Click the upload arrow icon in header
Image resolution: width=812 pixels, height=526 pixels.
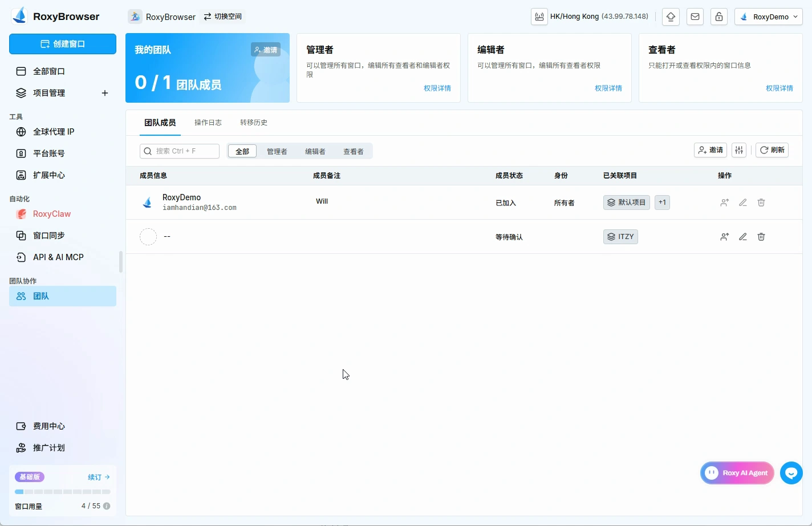point(671,17)
